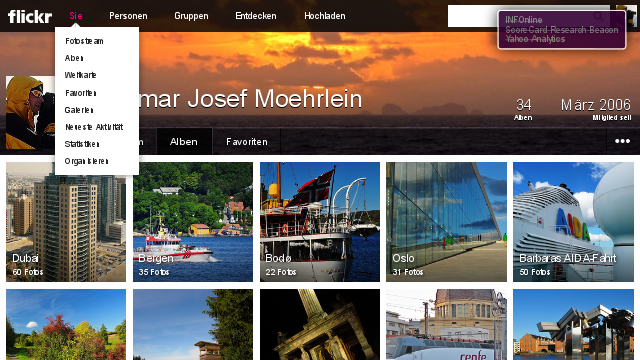Screen dimensions: 640x360
Task: Switch to the Alben profile tab
Action: [x=184, y=142]
